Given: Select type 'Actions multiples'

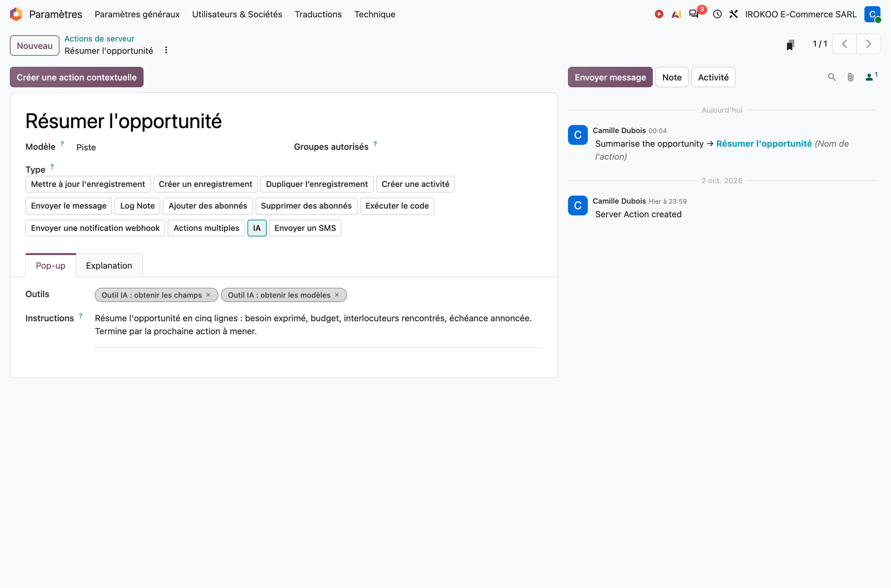Looking at the screenshot, I should pyautogui.click(x=207, y=228).
